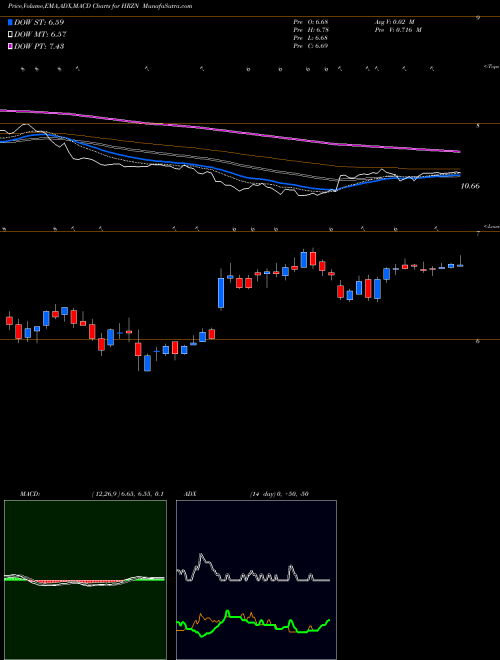Viewport: 500px width, 660px height.
Task: Open the green MACD indicator chart panel
Action: [85, 580]
